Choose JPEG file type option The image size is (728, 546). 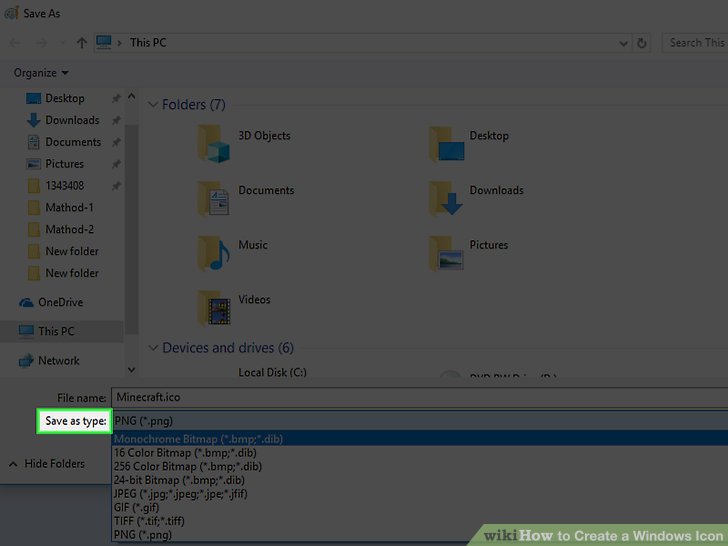pos(420,494)
